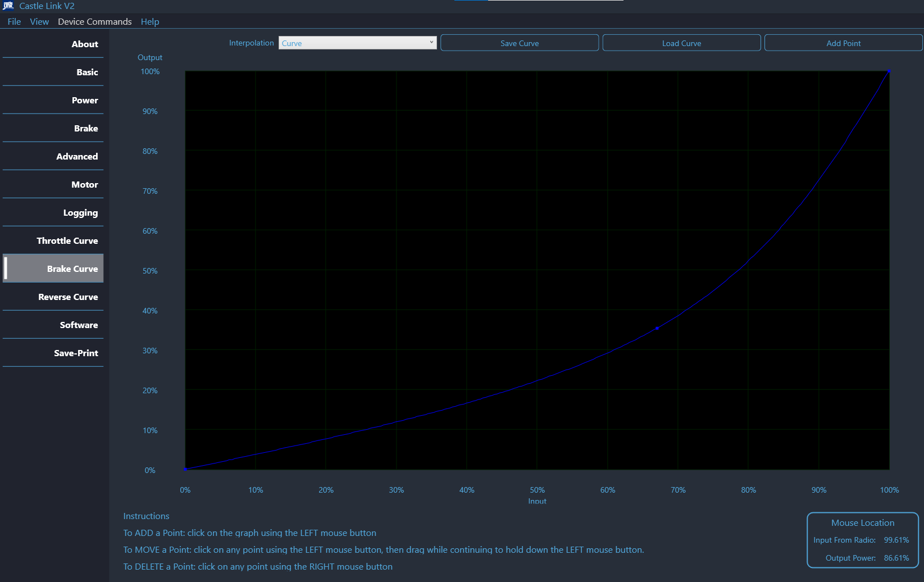Click the 'Mouse Location' panel title
The height and width of the screenshot is (582, 924).
[x=863, y=522]
